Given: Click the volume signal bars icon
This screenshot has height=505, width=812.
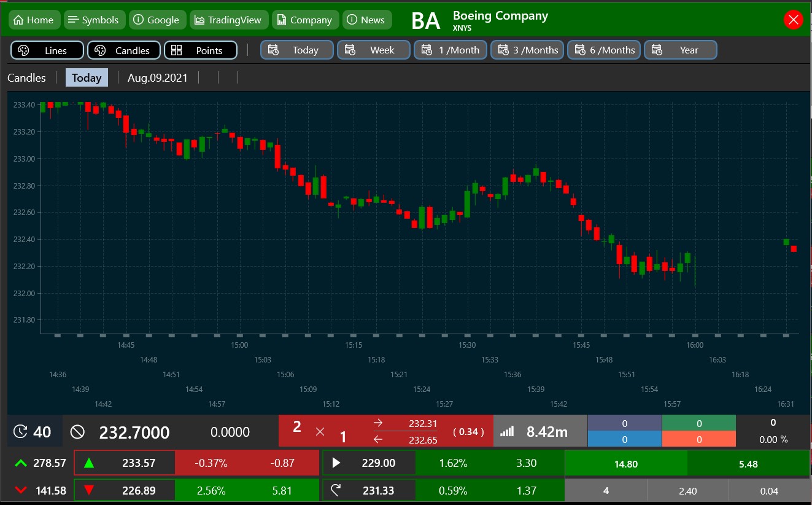Looking at the screenshot, I should coord(507,432).
